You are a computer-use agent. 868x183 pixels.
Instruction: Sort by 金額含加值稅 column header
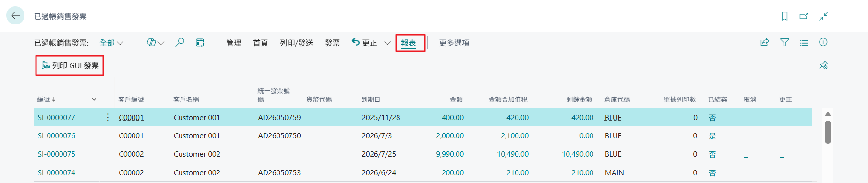pos(508,99)
